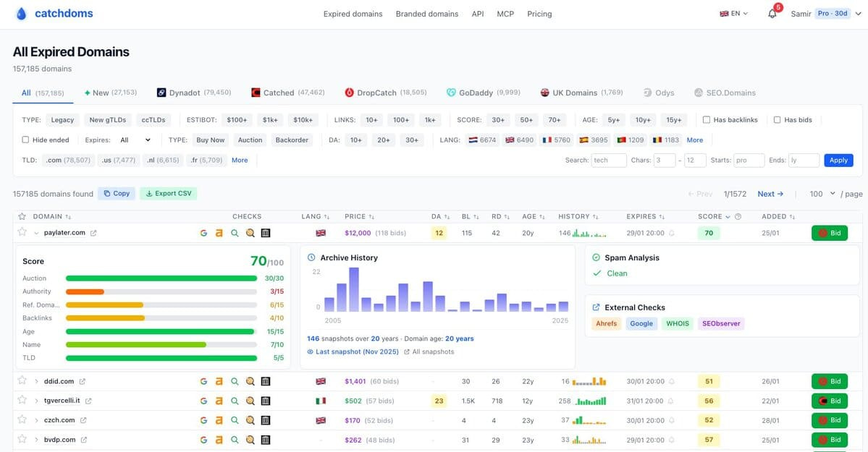Image resolution: width=868 pixels, height=452 pixels.
Task: Switch to the Dynadot tab
Action: (194, 93)
